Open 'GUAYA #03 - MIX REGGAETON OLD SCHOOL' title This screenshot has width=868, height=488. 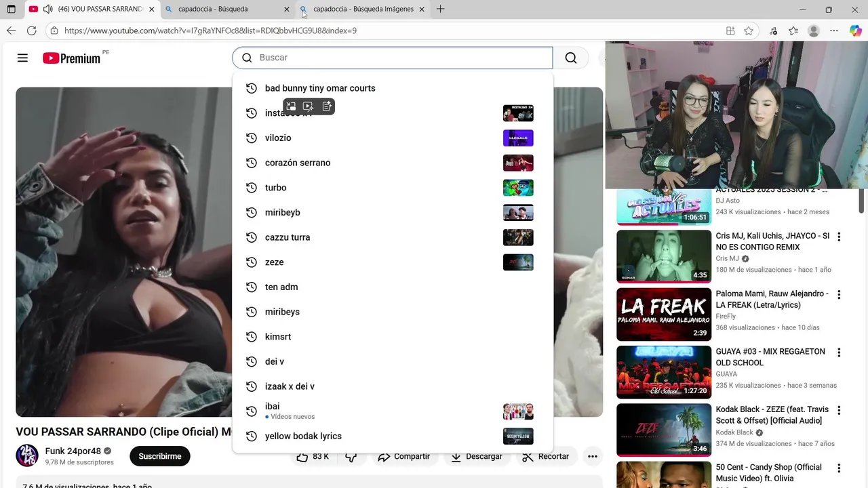tap(770, 357)
